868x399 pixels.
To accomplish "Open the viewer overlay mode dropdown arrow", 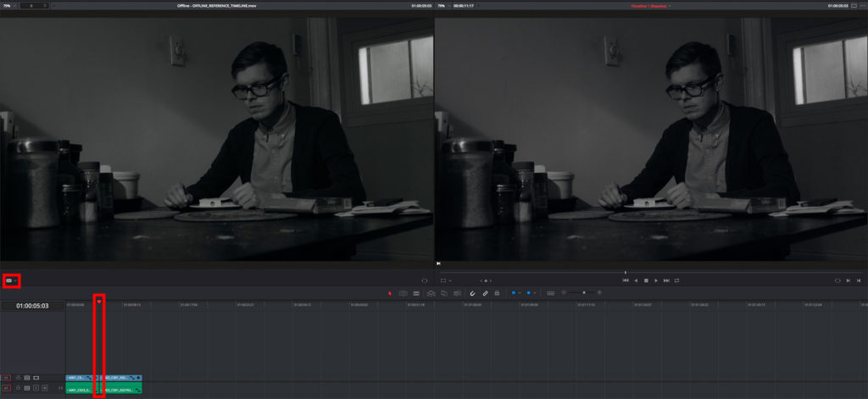I will point(449,280).
